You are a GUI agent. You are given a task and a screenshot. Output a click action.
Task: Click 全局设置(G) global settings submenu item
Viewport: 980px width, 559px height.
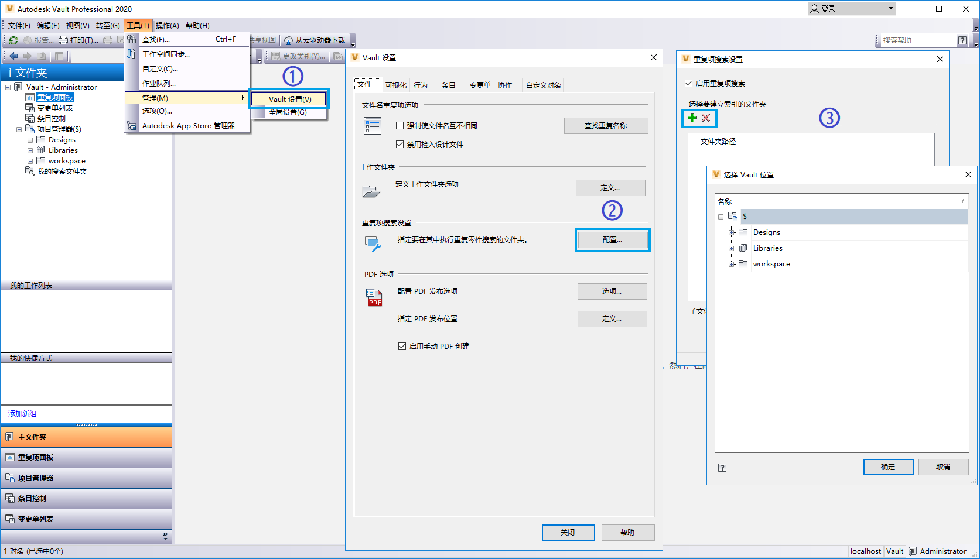point(289,112)
